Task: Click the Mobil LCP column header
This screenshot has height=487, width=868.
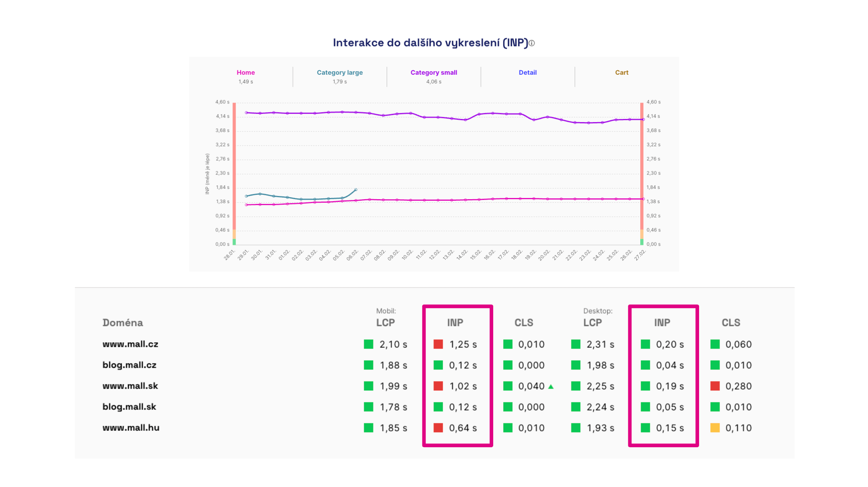Action: tap(386, 323)
